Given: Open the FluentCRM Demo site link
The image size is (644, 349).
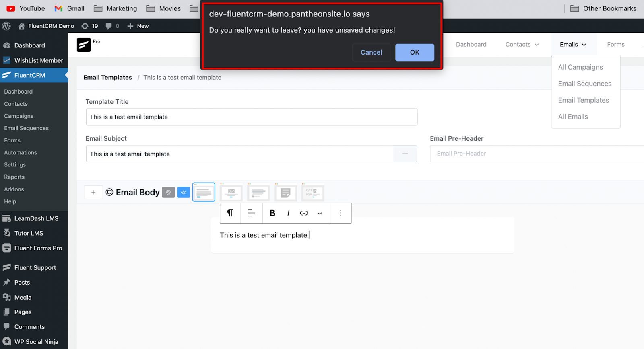Looking at the screenshot, I should [x=46, y=26].
